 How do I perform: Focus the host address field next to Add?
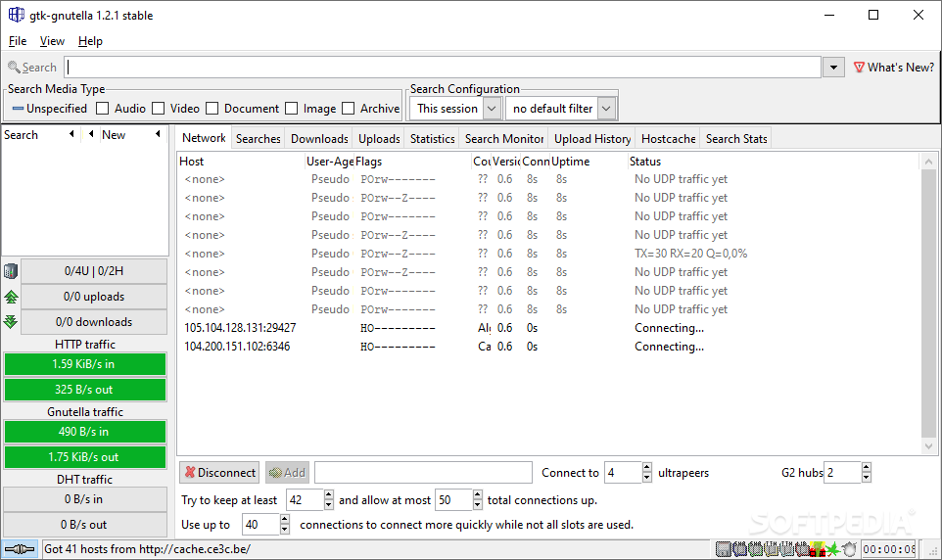pyautogui.click(x=423, y=472)
